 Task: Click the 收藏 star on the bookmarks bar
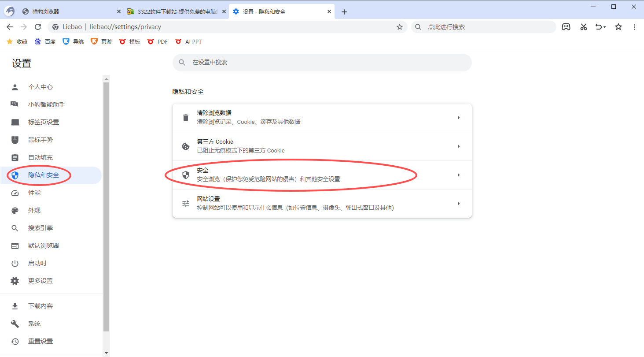click(x=16, y=41)
